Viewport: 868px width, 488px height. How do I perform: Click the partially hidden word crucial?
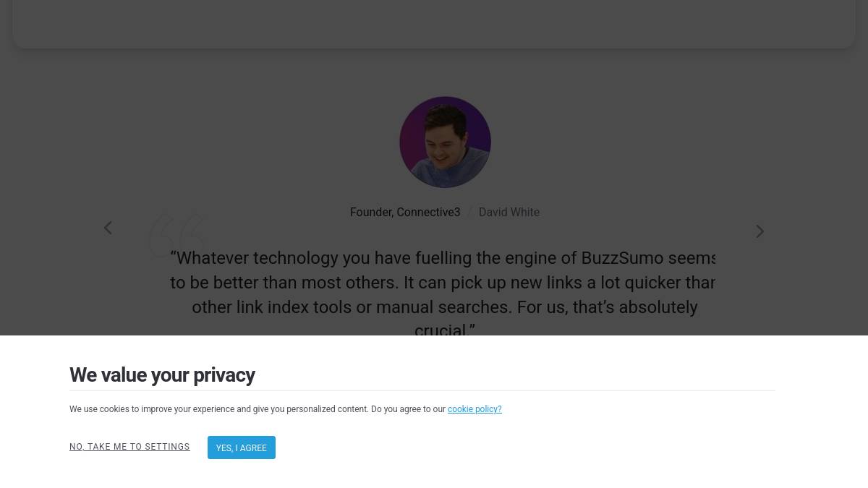pyautogui.click(x=445, y=330)
